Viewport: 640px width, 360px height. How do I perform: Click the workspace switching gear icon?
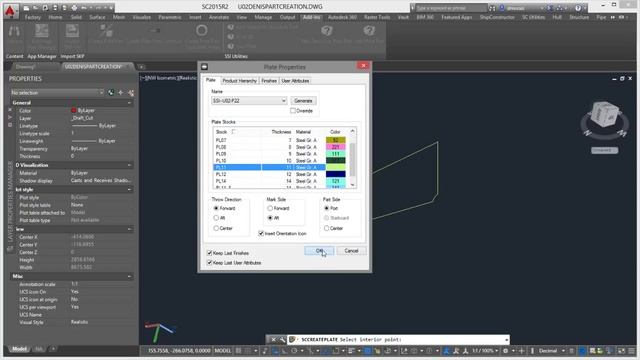coord(505,351)
